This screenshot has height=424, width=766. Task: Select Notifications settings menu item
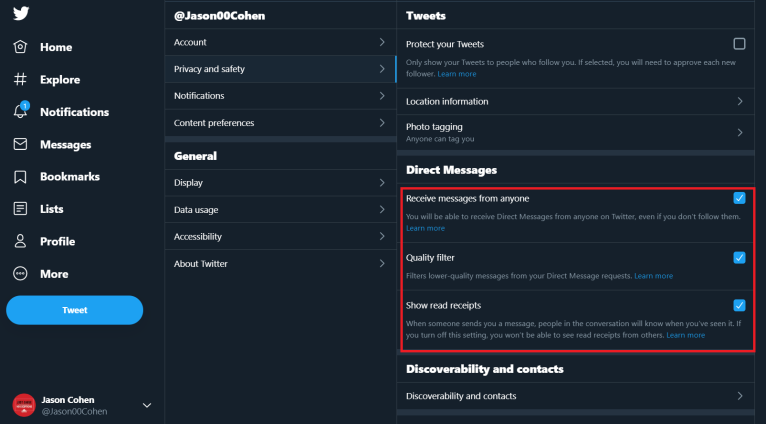pos(280,96)
